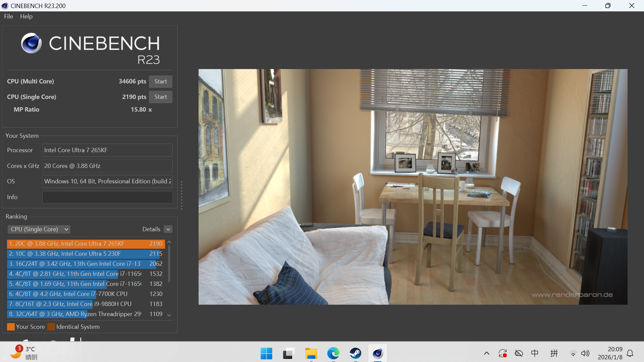This screenshot has height=362, width=644.
Task: Open Steam from taskbar
Action: (x=355, y=353)
